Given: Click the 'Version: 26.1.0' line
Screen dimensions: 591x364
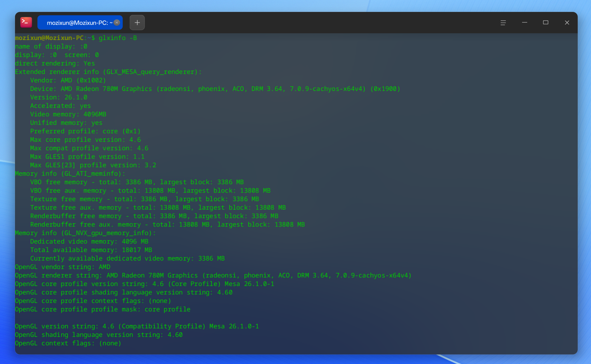Looking at the screenshot, I should pyautogui.click(x=59, y=97).
